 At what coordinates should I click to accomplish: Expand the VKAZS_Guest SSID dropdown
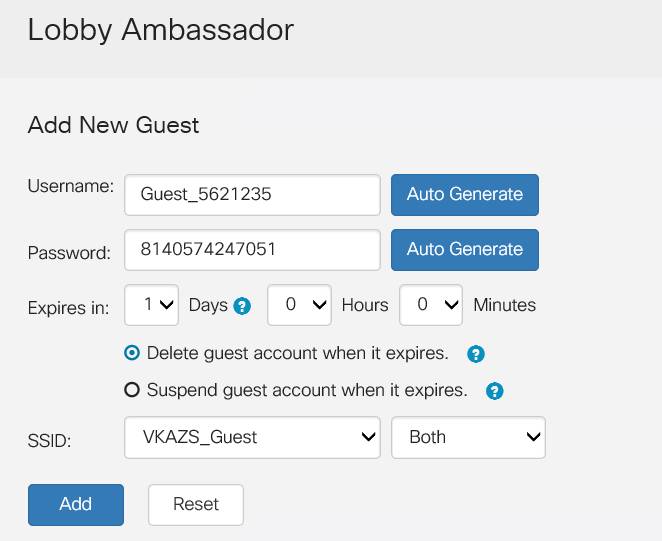[x=252, y=438]
